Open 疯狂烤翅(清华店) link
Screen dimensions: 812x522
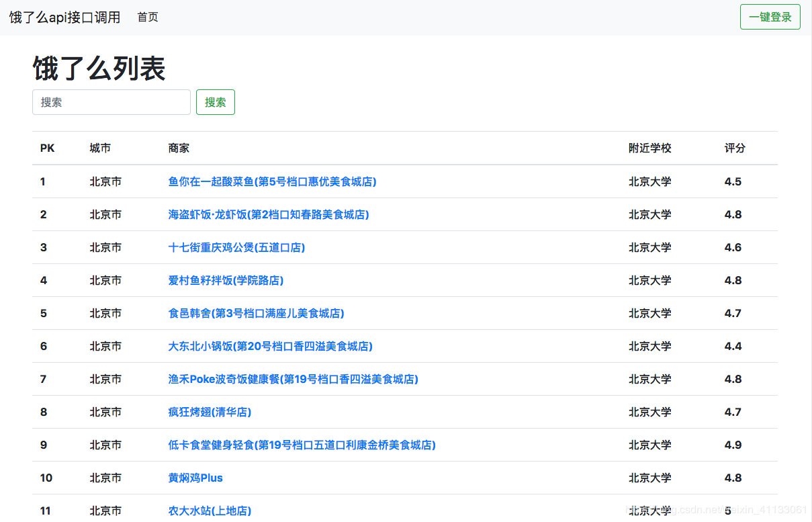pyautogui.click(x=210, y=412)
